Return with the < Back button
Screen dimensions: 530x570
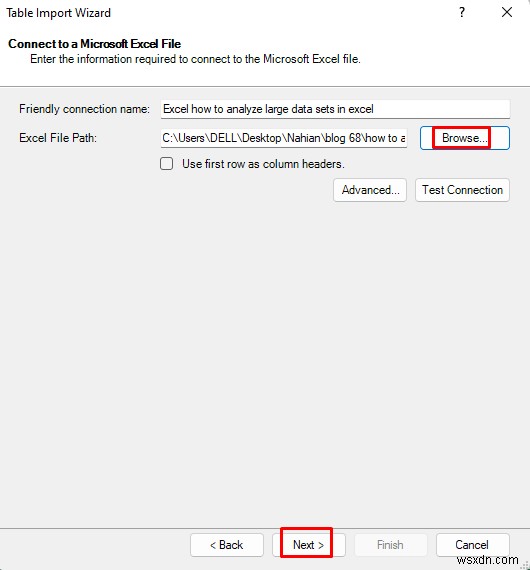tap(226, 545)
